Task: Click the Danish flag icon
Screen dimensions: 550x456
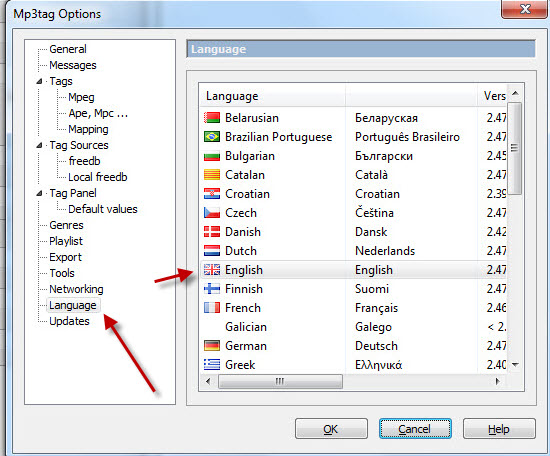Action: coord(212,232)
